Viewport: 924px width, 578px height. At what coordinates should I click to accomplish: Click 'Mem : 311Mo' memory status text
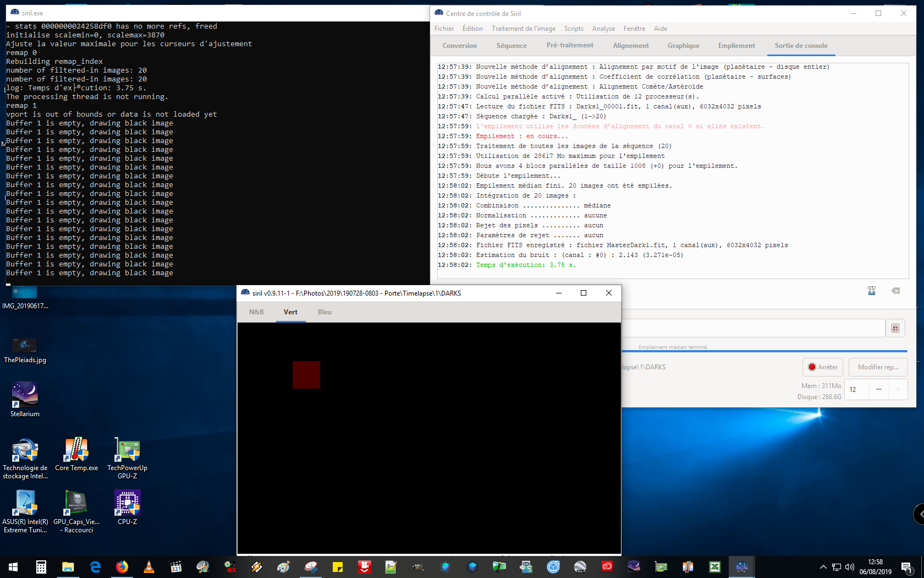[x=821, y=386]
